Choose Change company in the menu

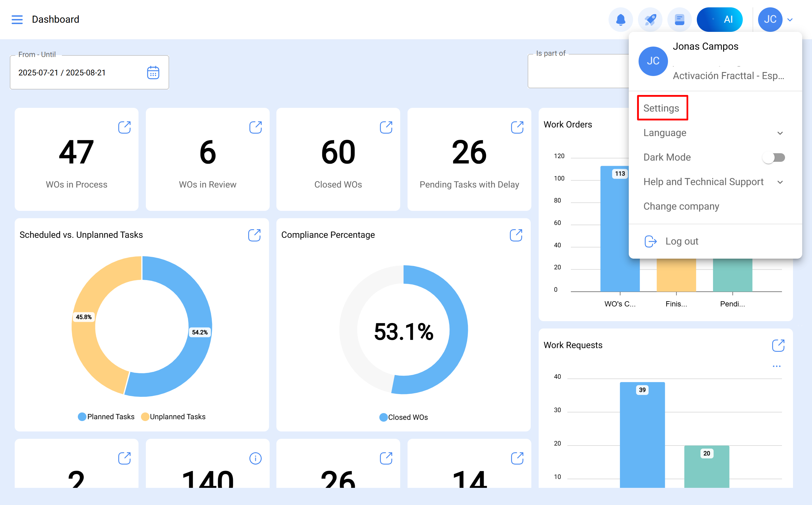[x=681, y=207]
